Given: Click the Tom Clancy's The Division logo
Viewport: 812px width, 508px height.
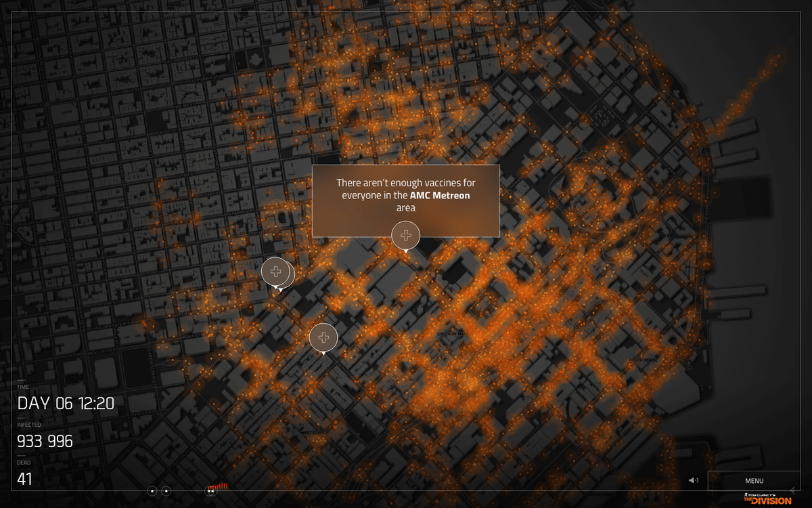Looking at the screenshot, I should pyautogui.click(x=767, y=499).
